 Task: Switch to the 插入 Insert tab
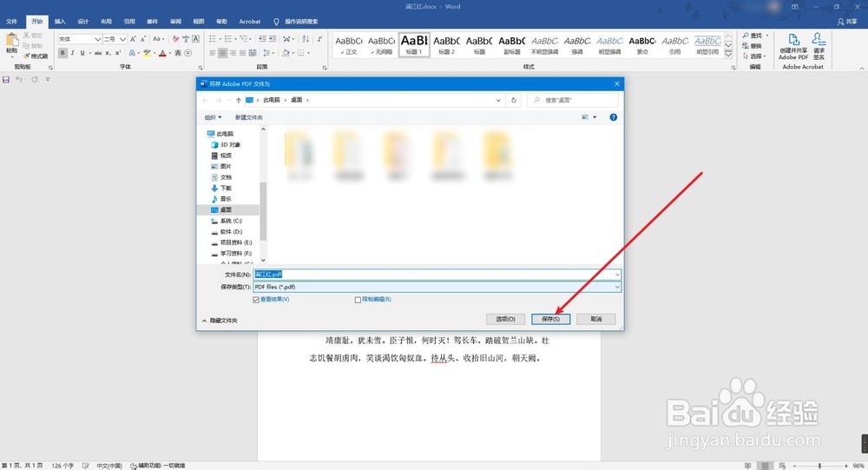pyautogui.click(x=60, y=22)
